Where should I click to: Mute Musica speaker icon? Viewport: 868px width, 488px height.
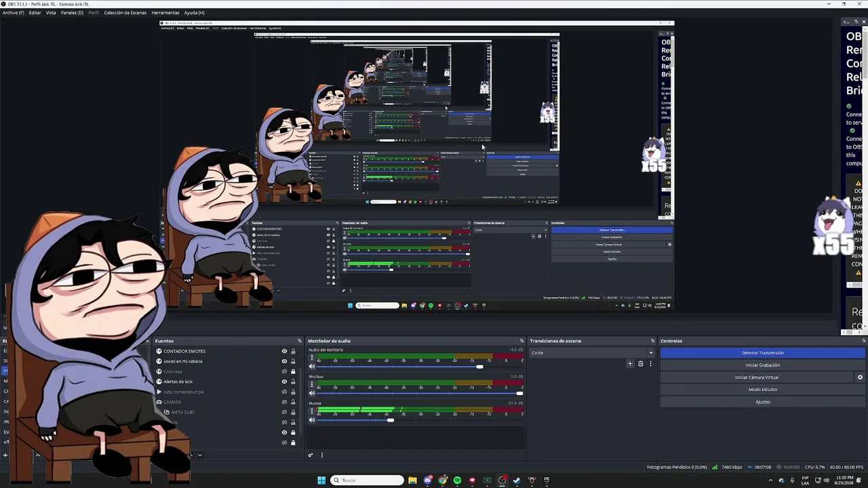312,420
